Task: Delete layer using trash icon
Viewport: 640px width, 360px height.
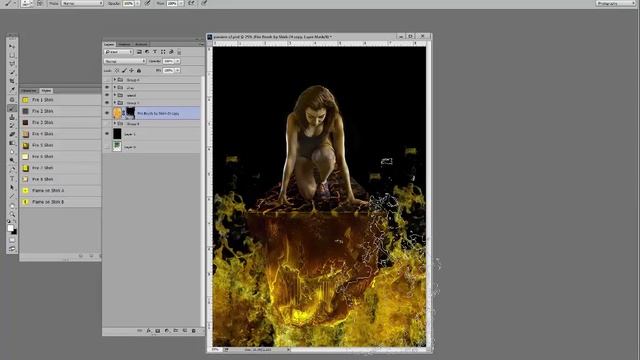Action: click(194, 331)
